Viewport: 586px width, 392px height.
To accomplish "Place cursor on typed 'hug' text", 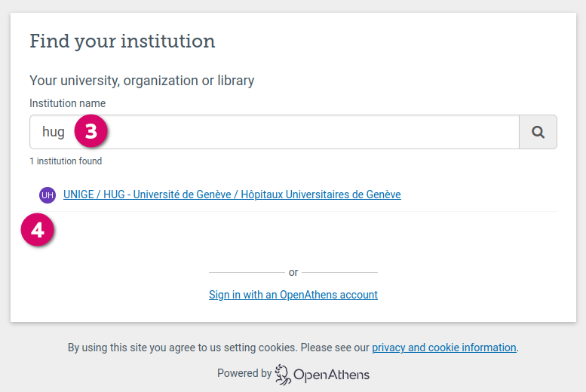I will [x=54, y=132].
